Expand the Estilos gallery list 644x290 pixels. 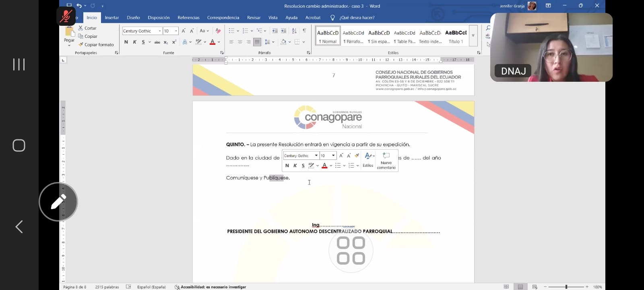pyautogui.click(x=473, y=35)
